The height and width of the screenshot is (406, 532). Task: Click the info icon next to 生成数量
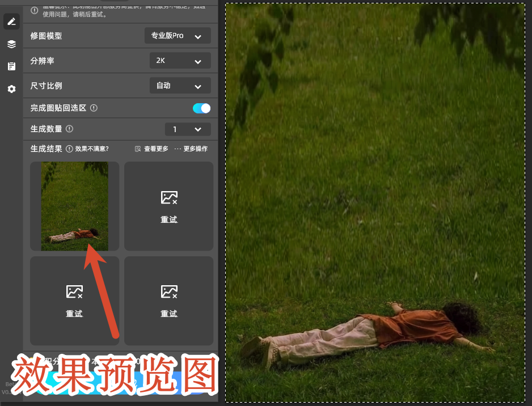coord(69,129)
